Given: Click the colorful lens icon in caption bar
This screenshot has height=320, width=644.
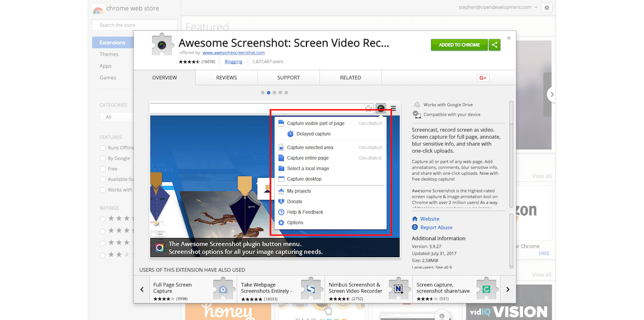Looking at the screenshot, I should point(159,248).
